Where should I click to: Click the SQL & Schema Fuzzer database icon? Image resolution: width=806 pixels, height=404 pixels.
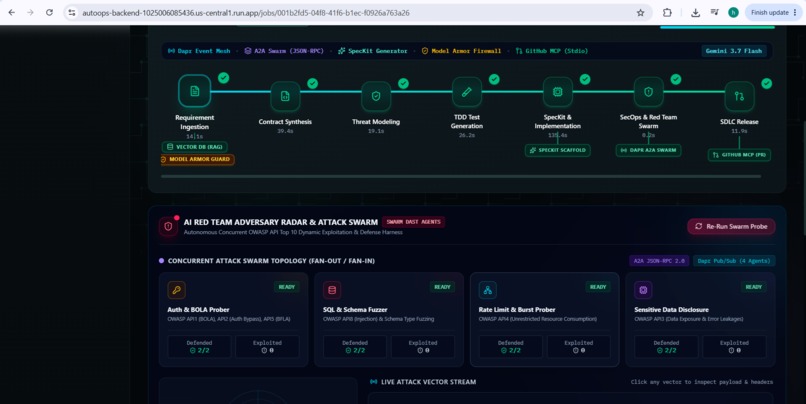tap(332, 290)
